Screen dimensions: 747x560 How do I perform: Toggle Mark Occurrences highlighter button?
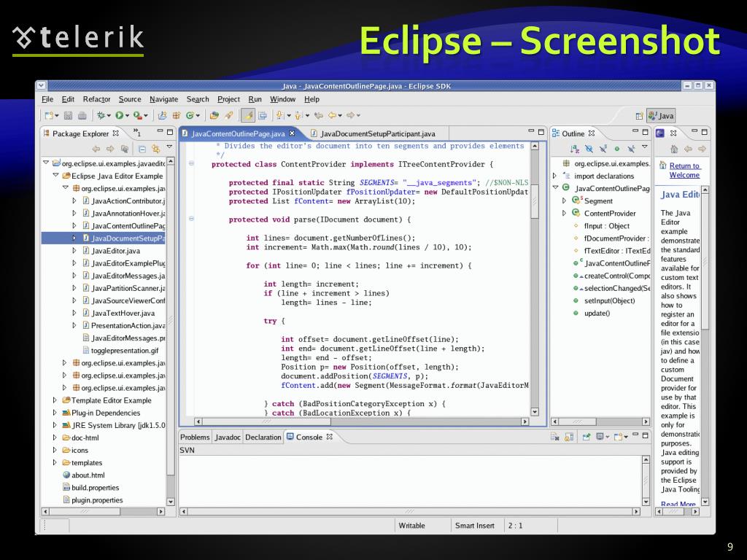click(248, 115)
